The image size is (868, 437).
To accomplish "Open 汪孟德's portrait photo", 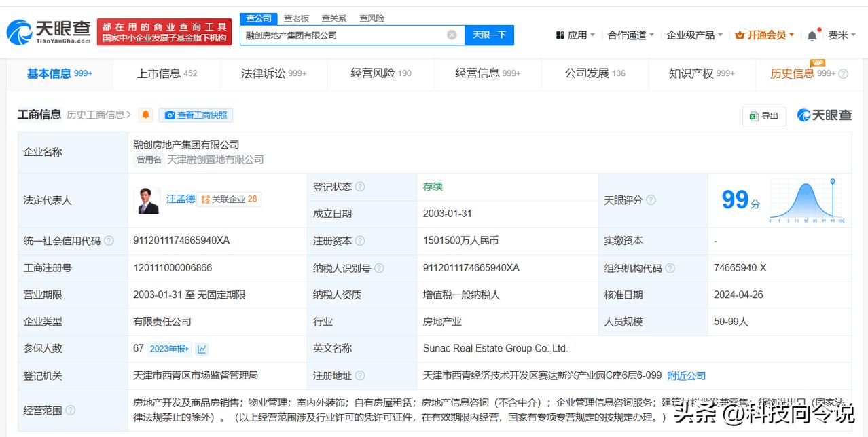I will [x=147, y=200].
